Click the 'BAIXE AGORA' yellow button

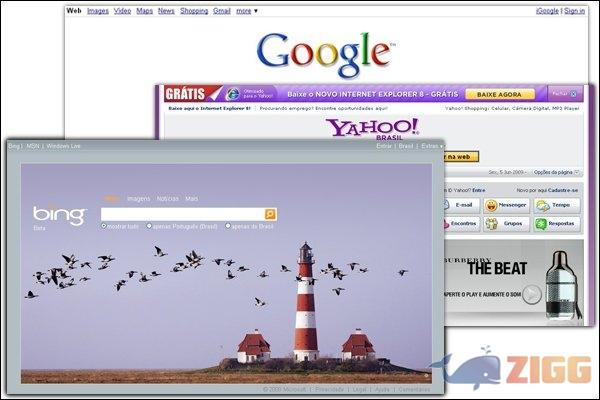pos(499,94)
